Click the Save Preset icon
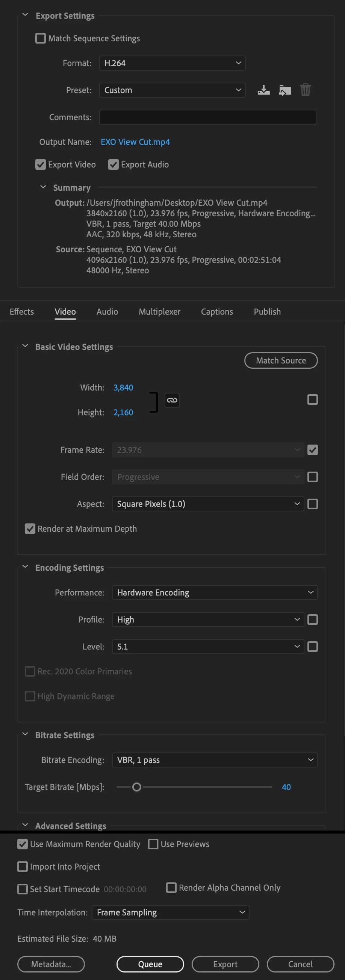The width and height of the screenshot is (345, 980). [263, 90]
